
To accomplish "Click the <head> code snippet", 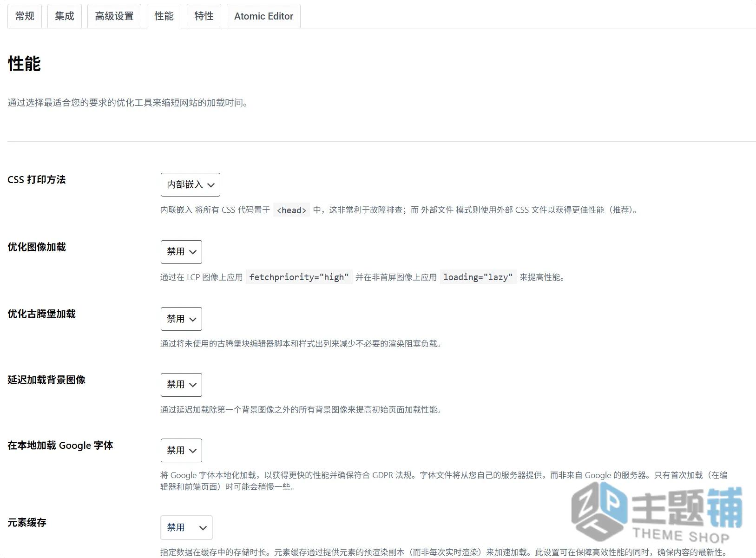I will point(292,210).
